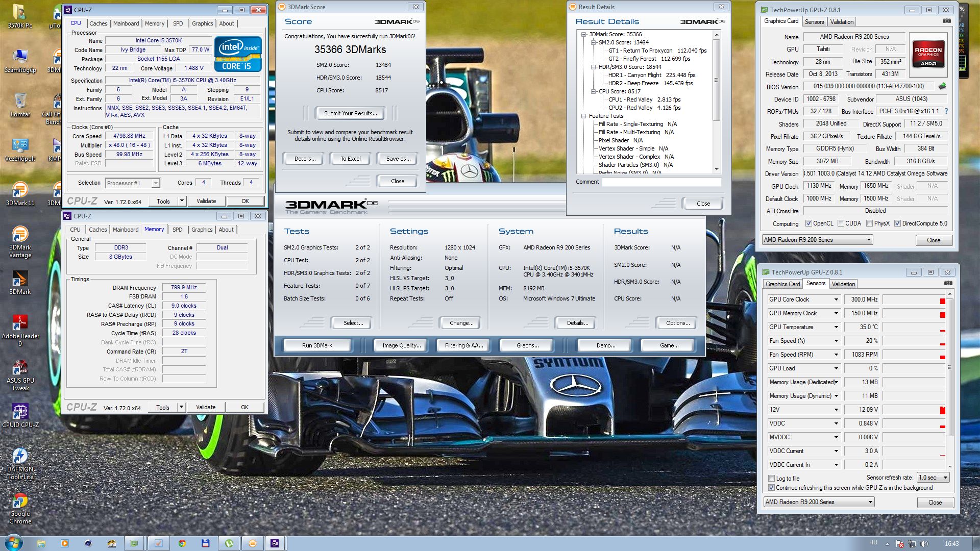
Task: Open the Caches tab in top CPU-Z
Action: tap(98, 23)
